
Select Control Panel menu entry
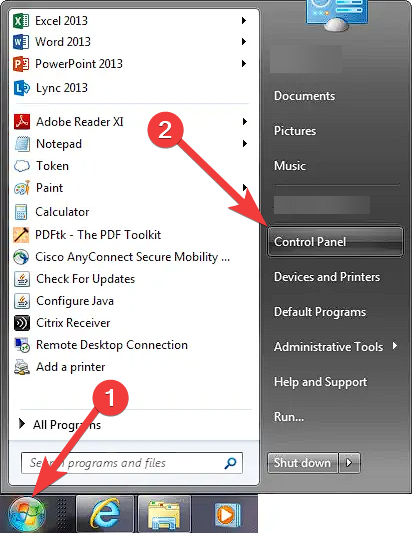[x=336, y=242]
